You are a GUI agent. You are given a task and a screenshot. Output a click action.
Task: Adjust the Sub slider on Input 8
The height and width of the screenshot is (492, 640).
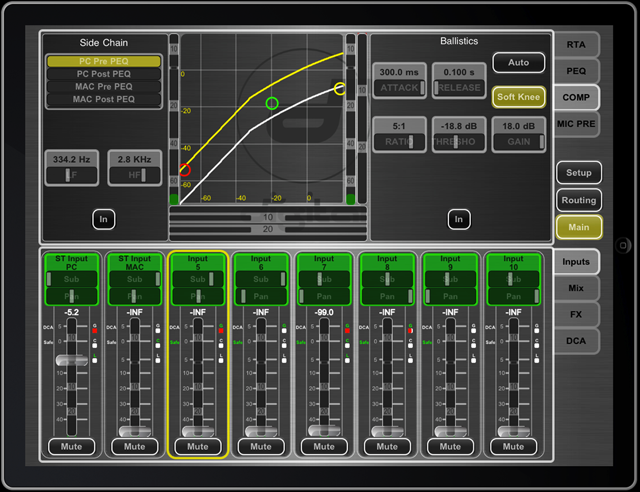pos(387,279)
